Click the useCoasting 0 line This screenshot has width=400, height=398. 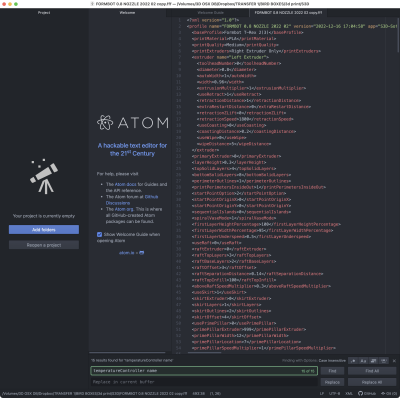(231, 125)
